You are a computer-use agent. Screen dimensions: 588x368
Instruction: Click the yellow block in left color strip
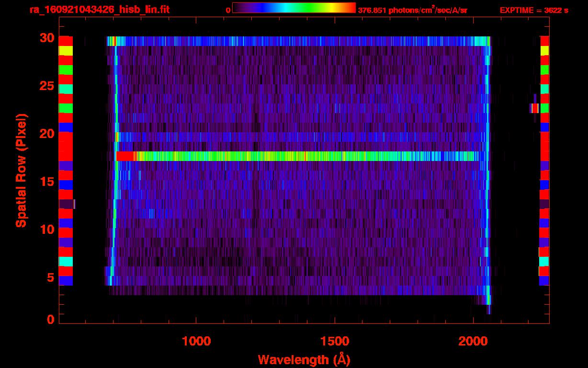tap(66, 50)
